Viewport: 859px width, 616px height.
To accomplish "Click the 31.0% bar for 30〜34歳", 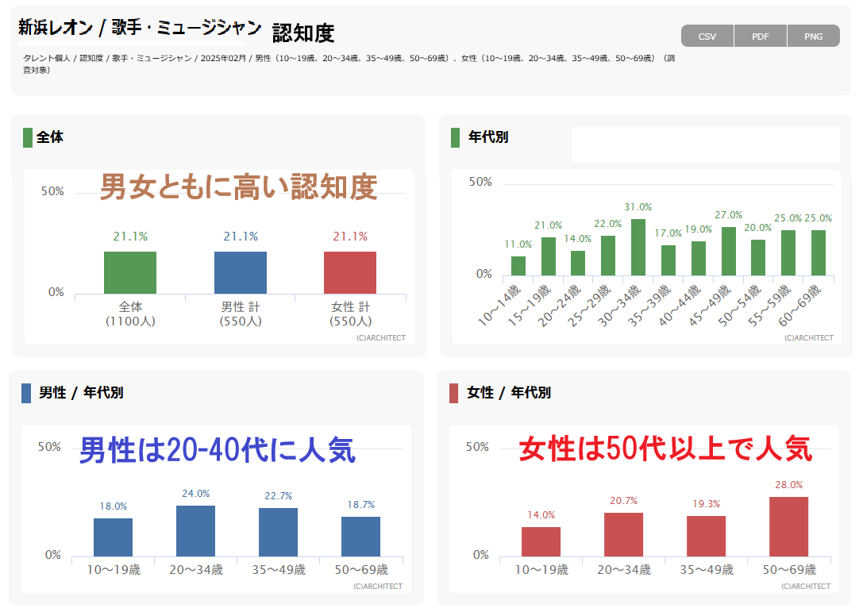I will coord(638,247).
